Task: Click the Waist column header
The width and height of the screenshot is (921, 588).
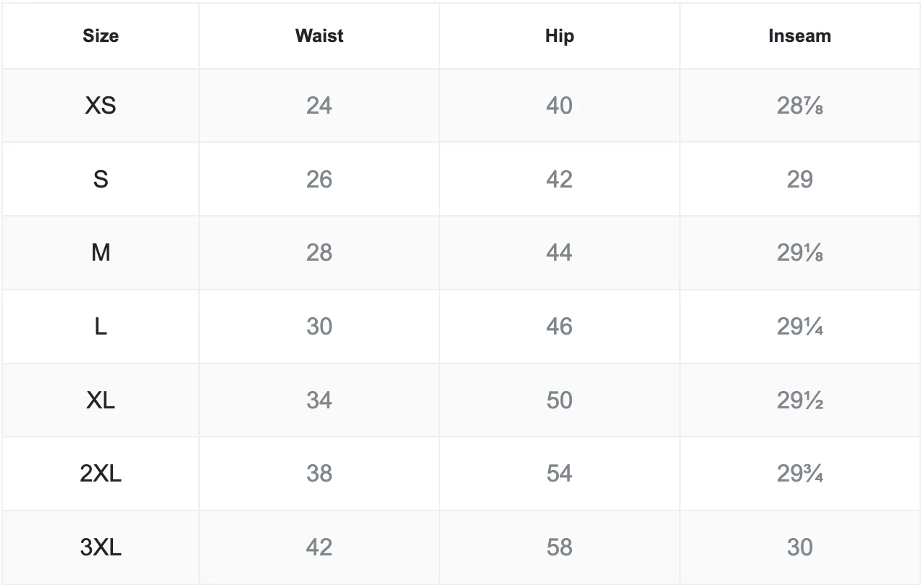Action: pos(319,35)
